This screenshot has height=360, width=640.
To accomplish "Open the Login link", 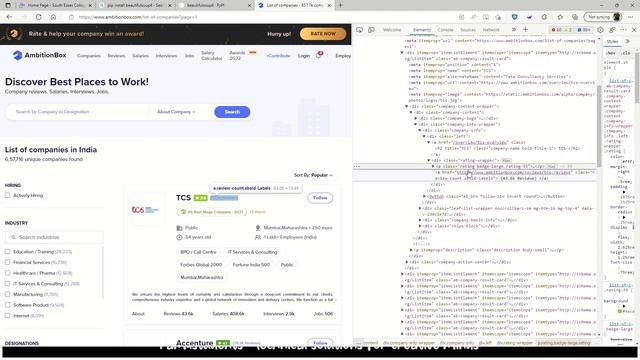I will coord(304,56).
